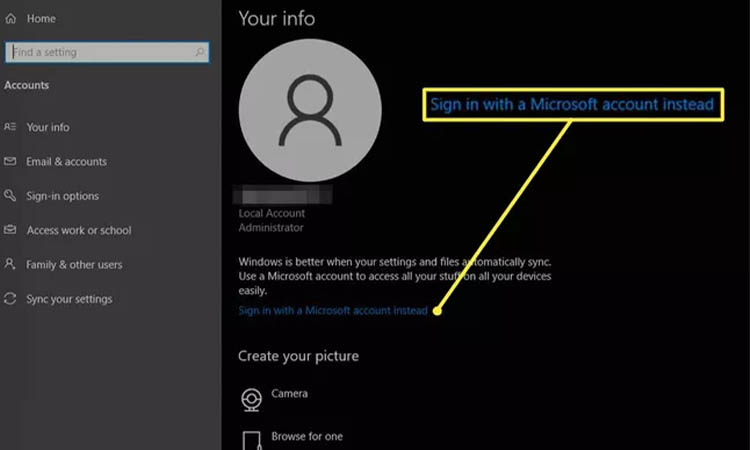The image size is (750, 450).
Task: Click the Sign-in options key icon
Action: click(x=10, y=195)
